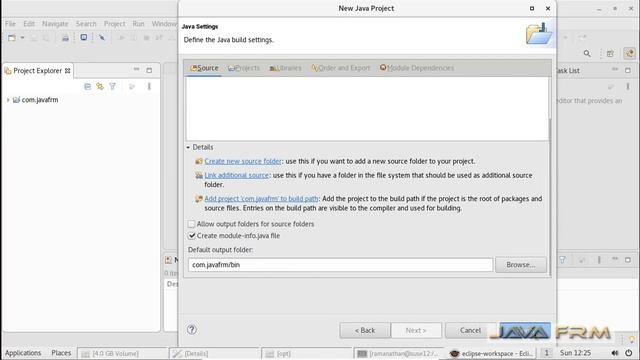Viewport: 640px width, 360px height.
Task: Click the Cancel button
Action: pyautogui.click(x=470, y=330)
